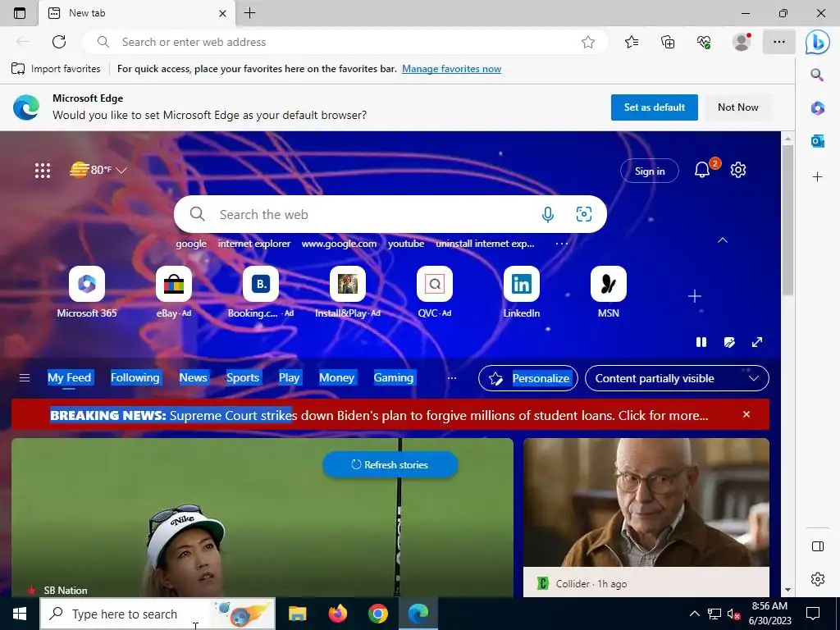Start voice search with the microphone
Screen dimensions: 840x630
coord(547,214)
